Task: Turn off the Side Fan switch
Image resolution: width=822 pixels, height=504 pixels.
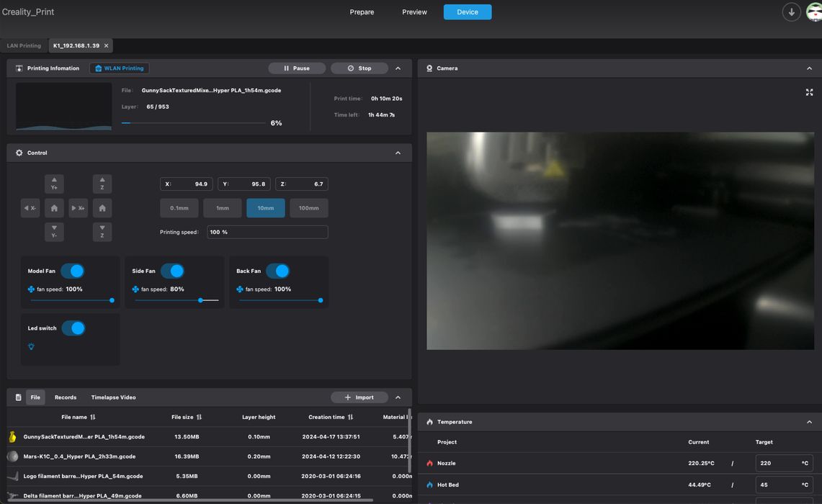Action: [173, 271]
